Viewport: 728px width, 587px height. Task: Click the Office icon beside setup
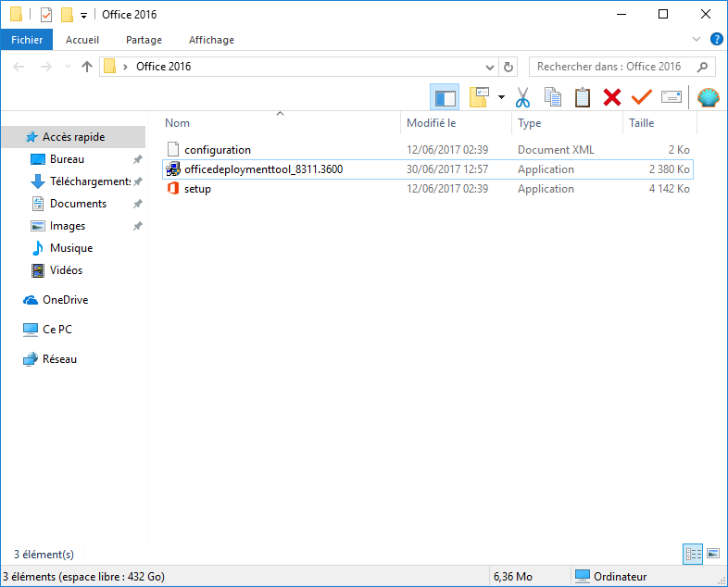click(173, 188)
